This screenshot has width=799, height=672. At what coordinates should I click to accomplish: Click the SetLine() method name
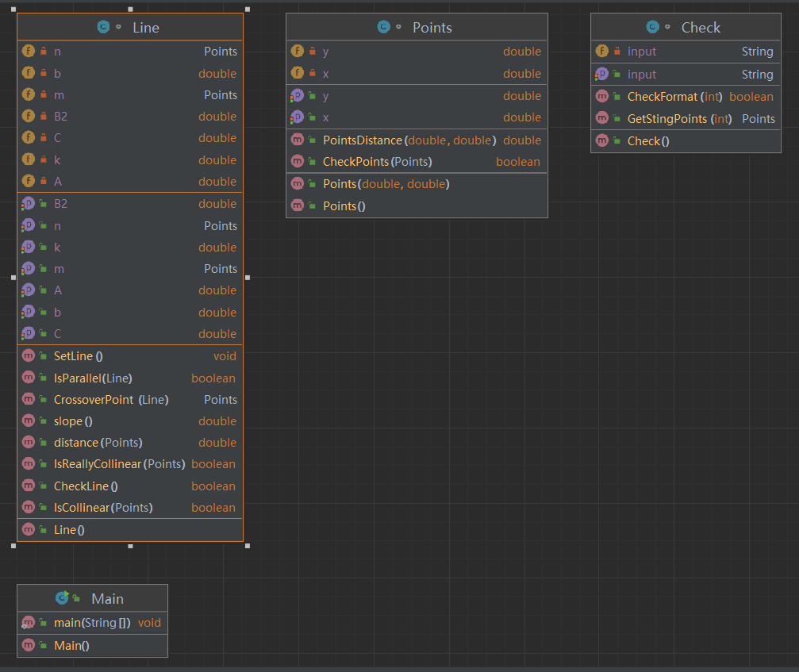pyautogui.click(x=79, y=356)
